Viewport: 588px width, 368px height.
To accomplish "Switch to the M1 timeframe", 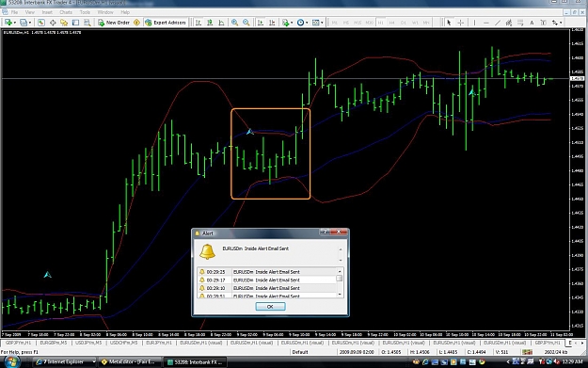I will point(335,23).
